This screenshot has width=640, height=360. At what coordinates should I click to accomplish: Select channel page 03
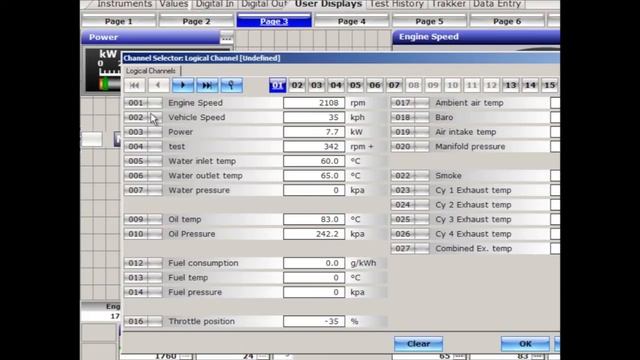click(x=316, y=85)
